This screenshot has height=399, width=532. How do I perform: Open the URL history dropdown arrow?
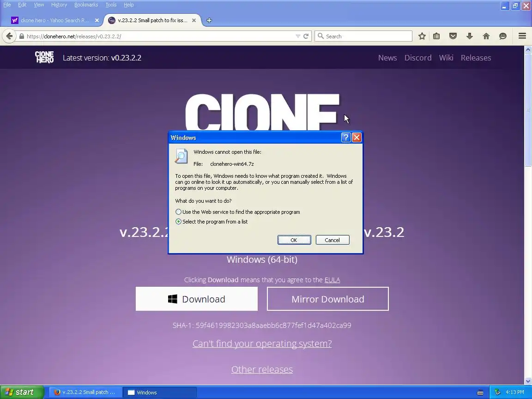(297, 36)
